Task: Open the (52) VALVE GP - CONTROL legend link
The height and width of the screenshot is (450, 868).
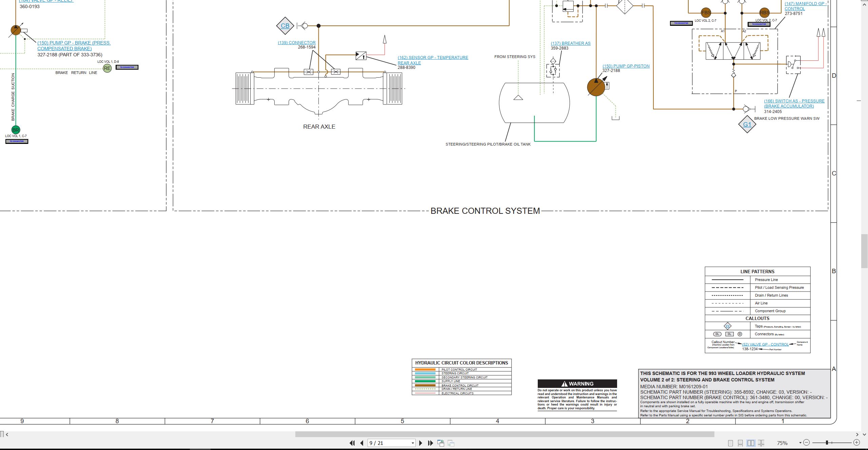Action: tap(765, 344)
